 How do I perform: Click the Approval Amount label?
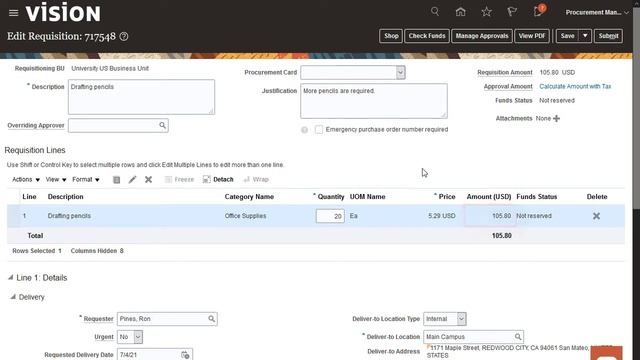click(508, 87)
